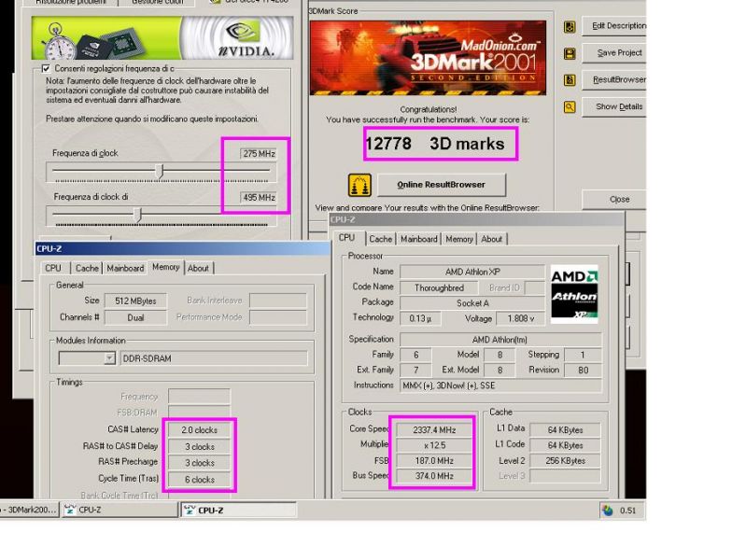Toggle the Consenti regolazioni frequenza checkbox
The image size is (746, 560).
click(46, 69)
